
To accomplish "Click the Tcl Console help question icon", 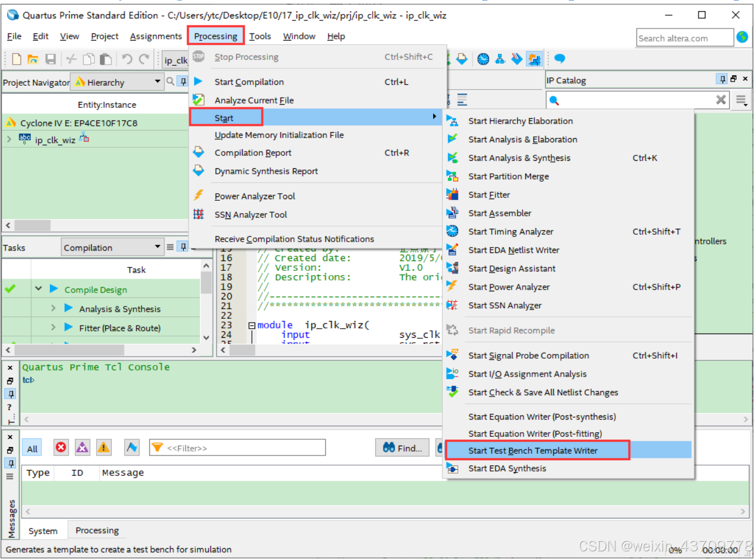I will (x=10, y=407).
